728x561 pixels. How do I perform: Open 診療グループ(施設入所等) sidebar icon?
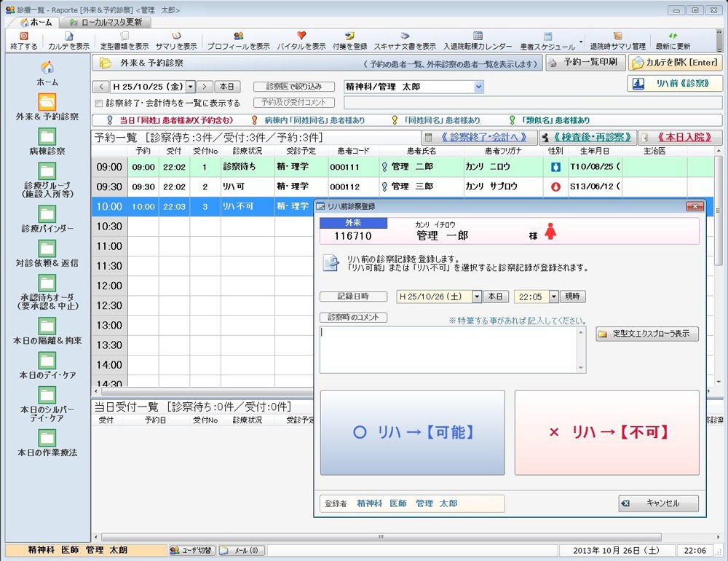(47, 171)
